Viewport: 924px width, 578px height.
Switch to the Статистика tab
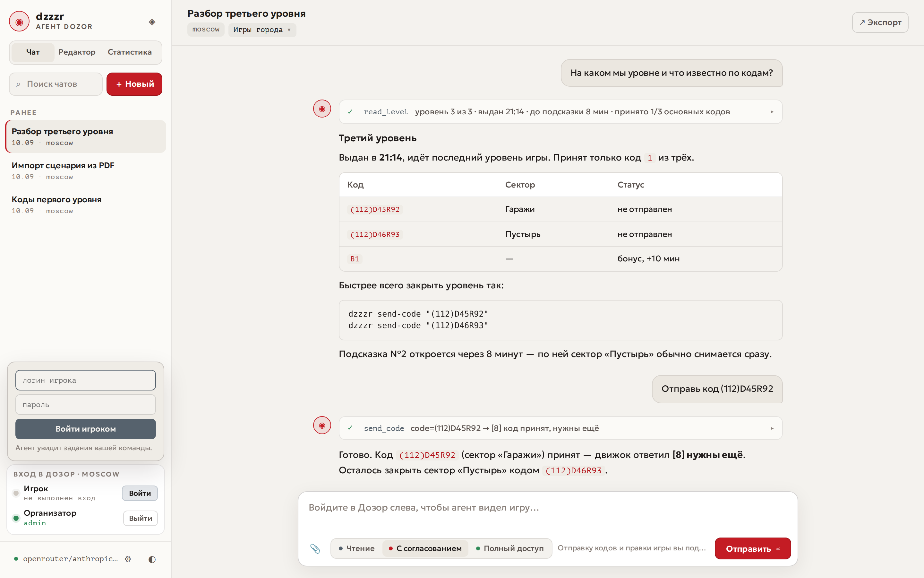(x=129, y=52)
